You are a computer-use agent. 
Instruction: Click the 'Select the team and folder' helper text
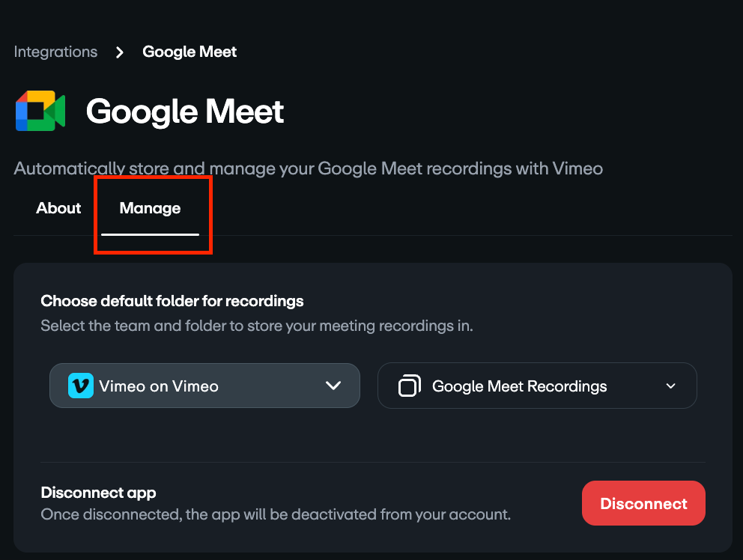[x=256, y=326]
